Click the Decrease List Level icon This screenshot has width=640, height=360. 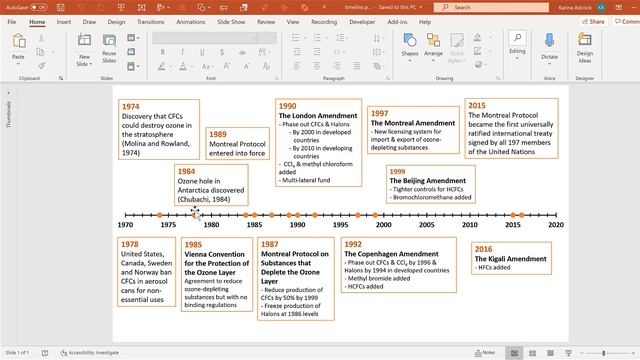tap(297, 52)
